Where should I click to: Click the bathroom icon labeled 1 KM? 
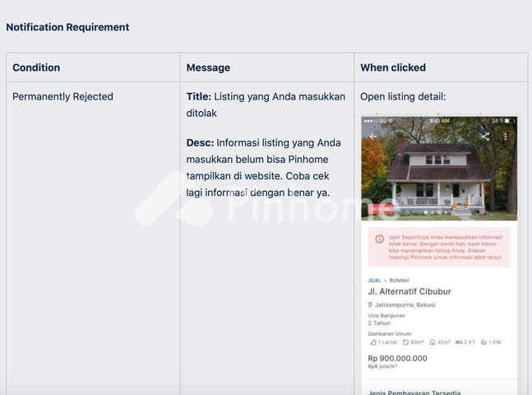coord(485,342)
